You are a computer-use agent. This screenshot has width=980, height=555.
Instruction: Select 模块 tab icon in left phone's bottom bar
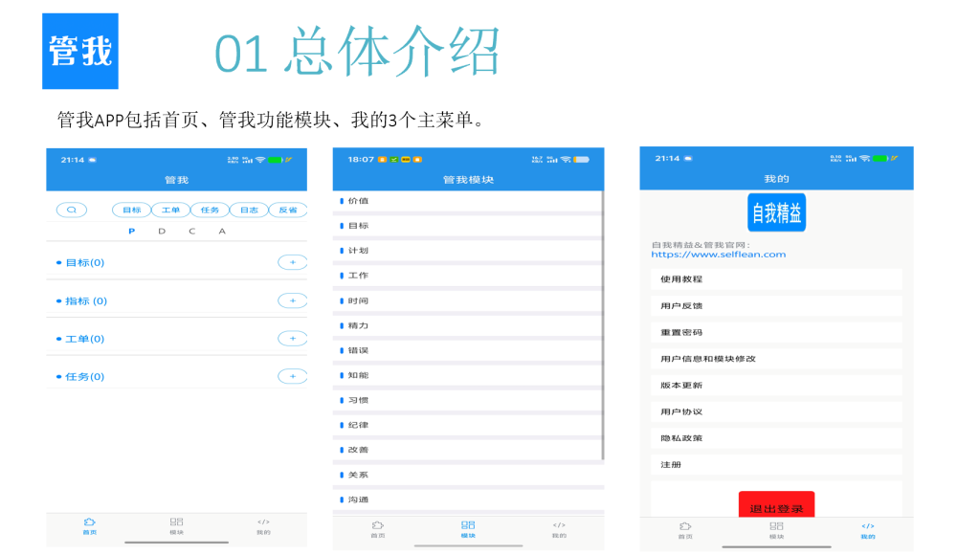[x=176, y=525]
